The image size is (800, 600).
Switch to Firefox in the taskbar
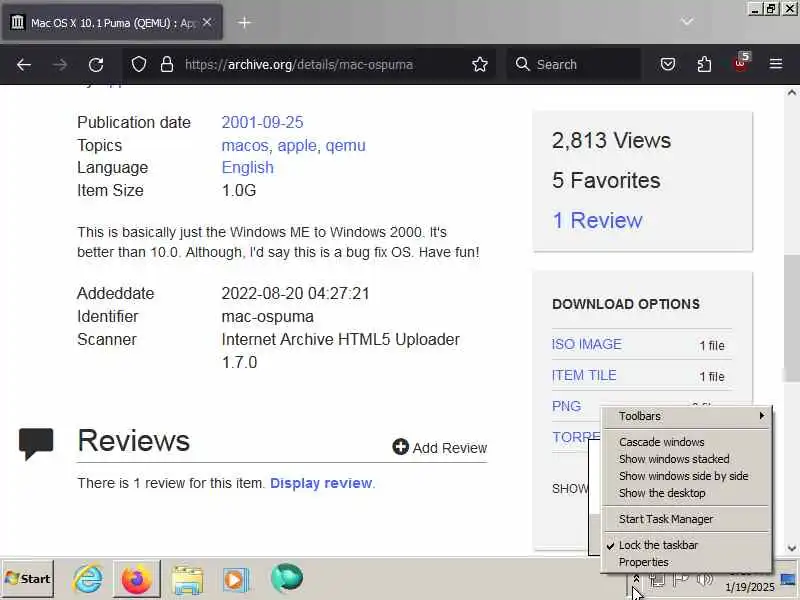tap(136, 579)
